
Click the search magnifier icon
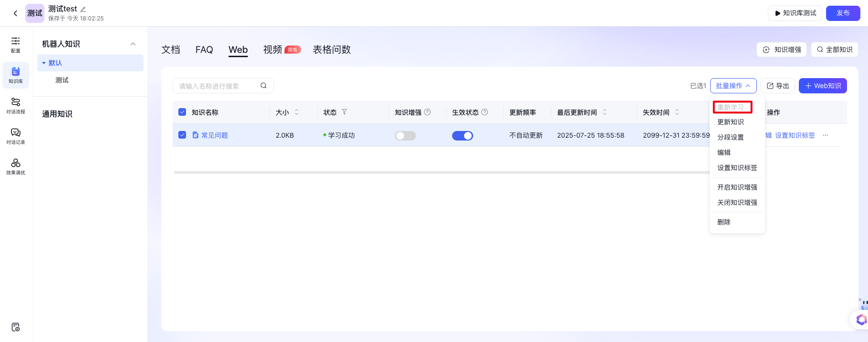pyautogui.click(x=263, y=86)
